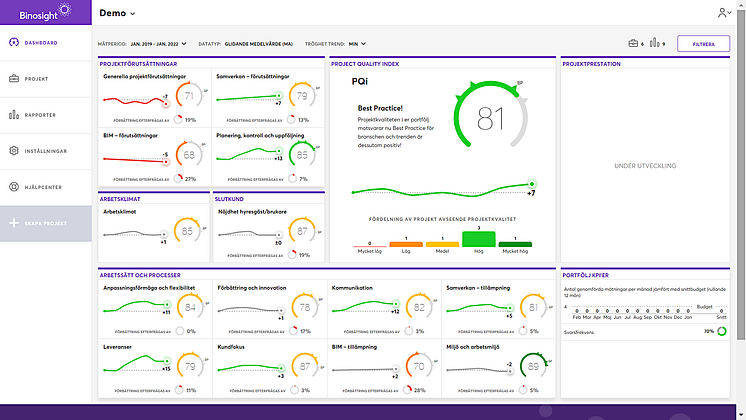The width and height of the screenshot is (746, 420).
Task: Click the Arbetsklimat gauge 85
Action: coord(187,231)
